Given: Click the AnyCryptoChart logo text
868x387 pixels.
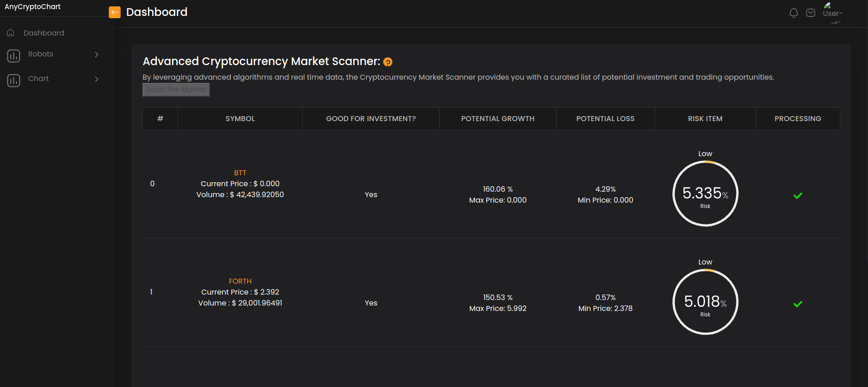Looking at the screenshot, I should (32, 7).
